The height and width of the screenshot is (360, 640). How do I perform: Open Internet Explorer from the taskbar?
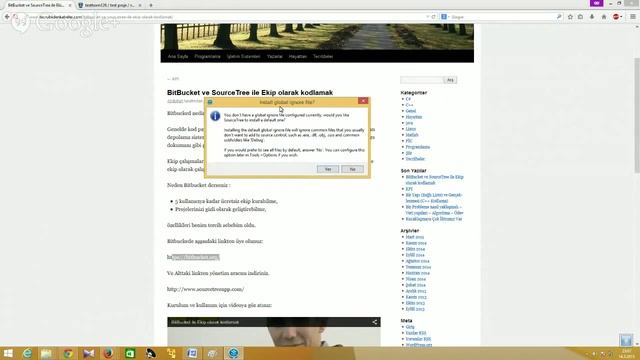[27, 353]
